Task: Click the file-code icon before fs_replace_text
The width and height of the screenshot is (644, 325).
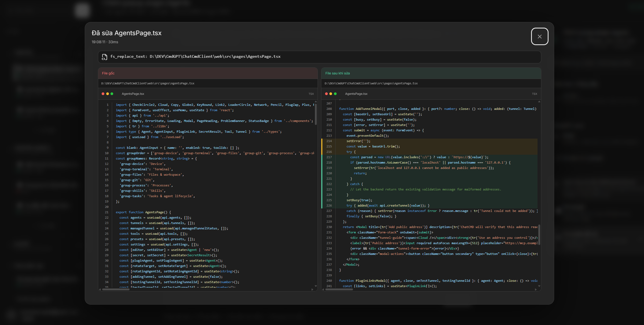Action: pyautogui.click(x=104, y=57)
